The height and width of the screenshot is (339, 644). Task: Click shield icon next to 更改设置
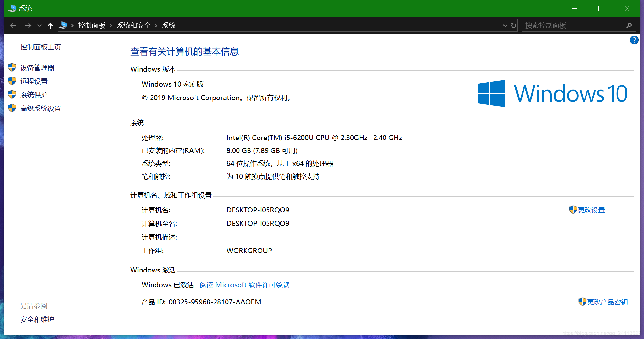click(x=573, y=210)
